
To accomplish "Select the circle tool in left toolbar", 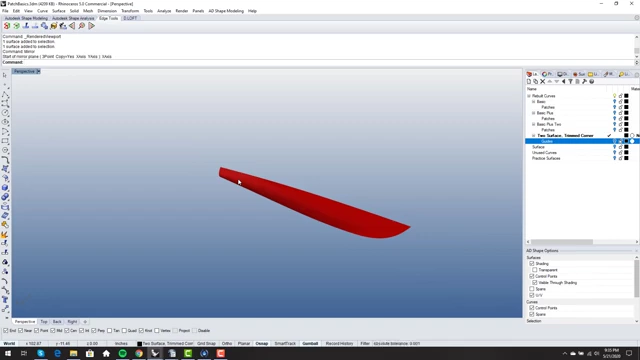I will pyautogui.click(x=5, y=113).
